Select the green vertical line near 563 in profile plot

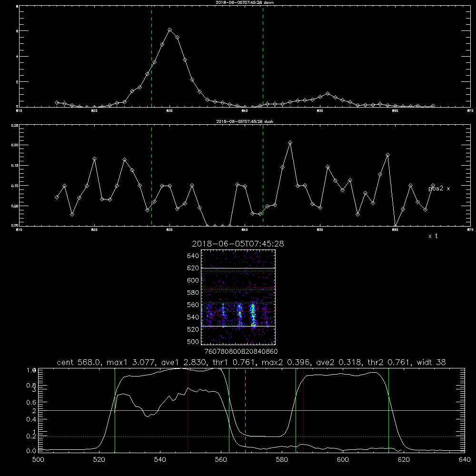coord(229,410)
